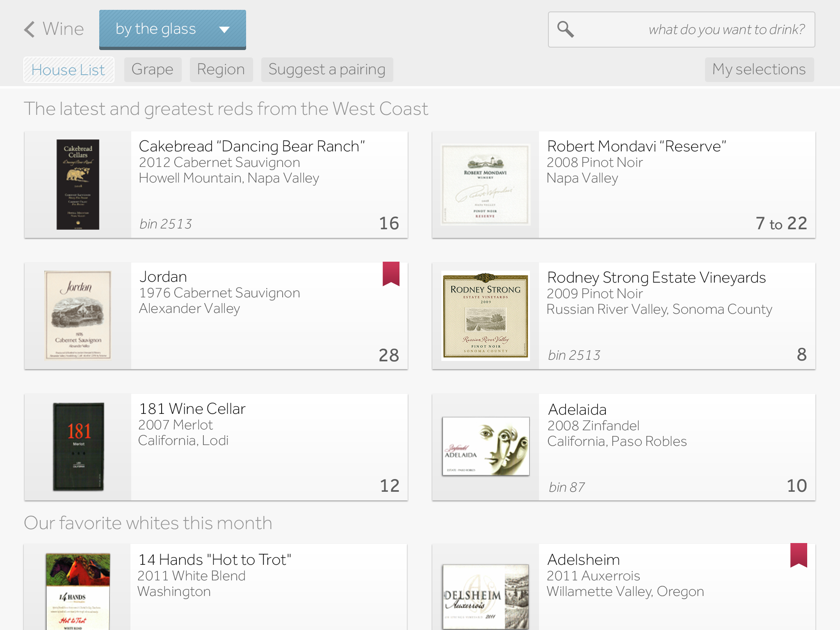Tap the Jordan wine label image
Image resolution: width=840 pixels, height=630 pixels.
tap(78, 315)
